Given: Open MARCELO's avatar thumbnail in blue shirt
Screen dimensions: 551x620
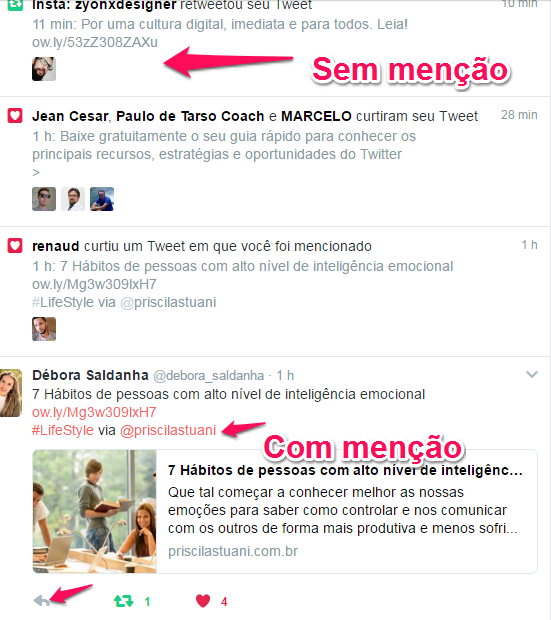Looking at the screenshot, I should pos(102,199).
